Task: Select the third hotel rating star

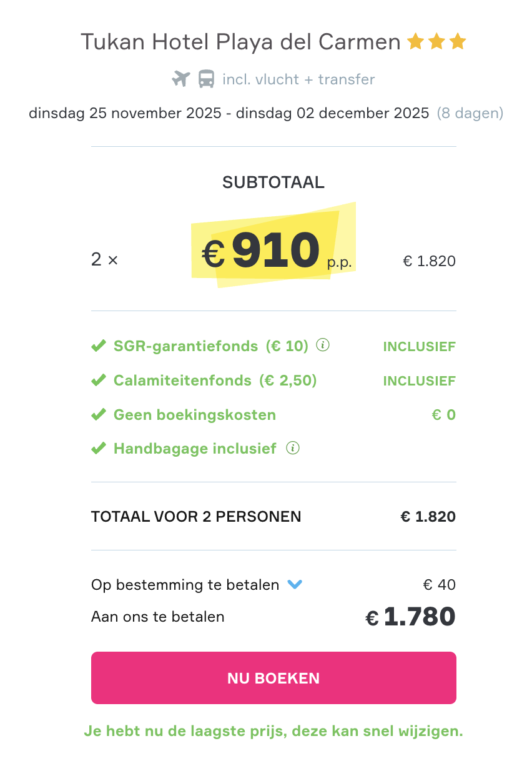Action: tap(458, 41)
